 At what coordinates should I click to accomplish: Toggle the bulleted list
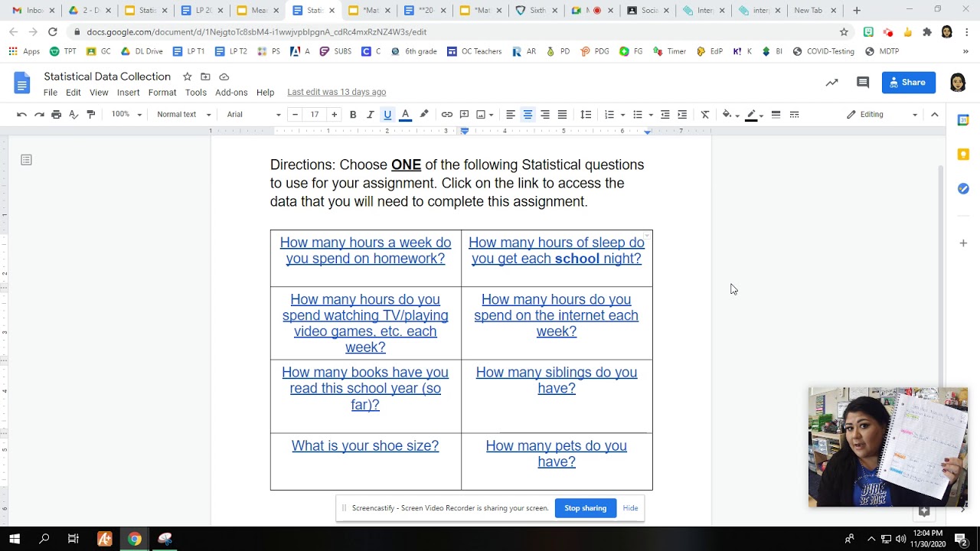tap(637, 115)
